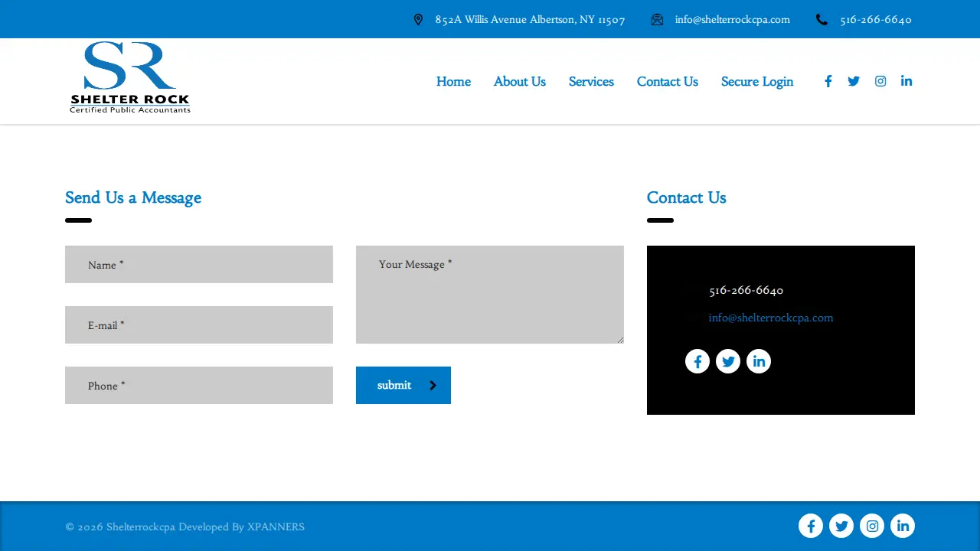
Task: Click the Contact Us section heading
Action: (687, 197)
